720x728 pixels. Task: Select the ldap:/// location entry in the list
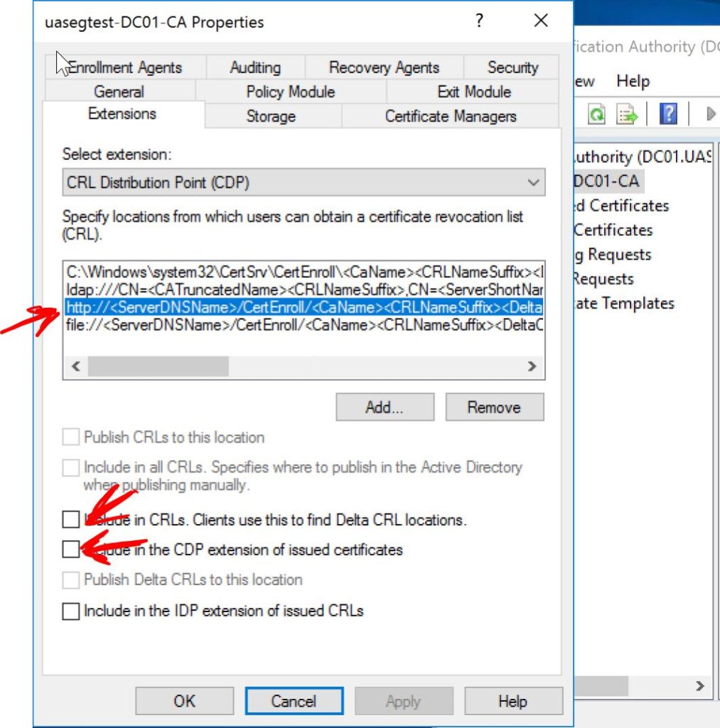click(304, 290)
